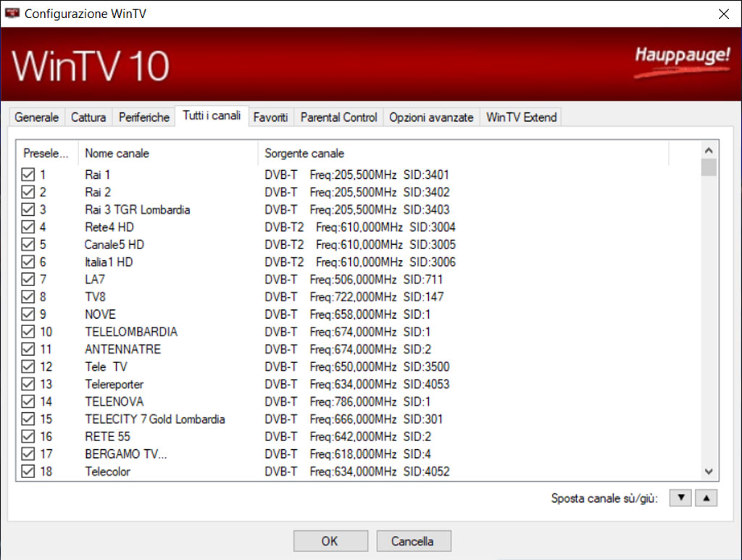This screenshot has width=742, height=560.
Task: Switch to Opzioni avanzate tab
Action: [x=432, y=117]
